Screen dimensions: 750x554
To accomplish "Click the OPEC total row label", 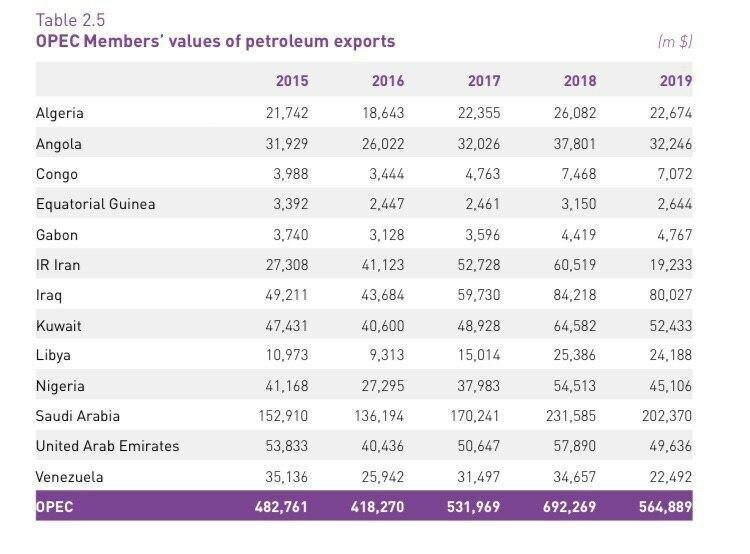I will (55, 507).
